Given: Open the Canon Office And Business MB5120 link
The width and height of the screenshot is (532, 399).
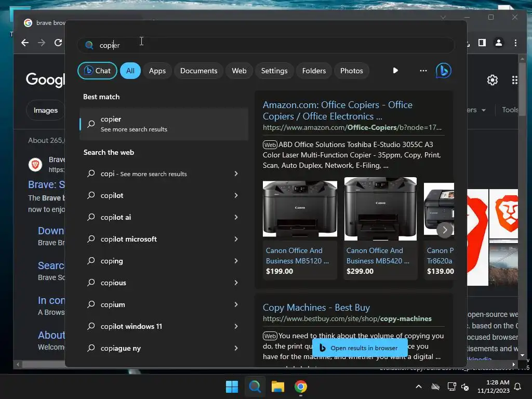Looking at the screenshot, I should click(x=297, y=256).
